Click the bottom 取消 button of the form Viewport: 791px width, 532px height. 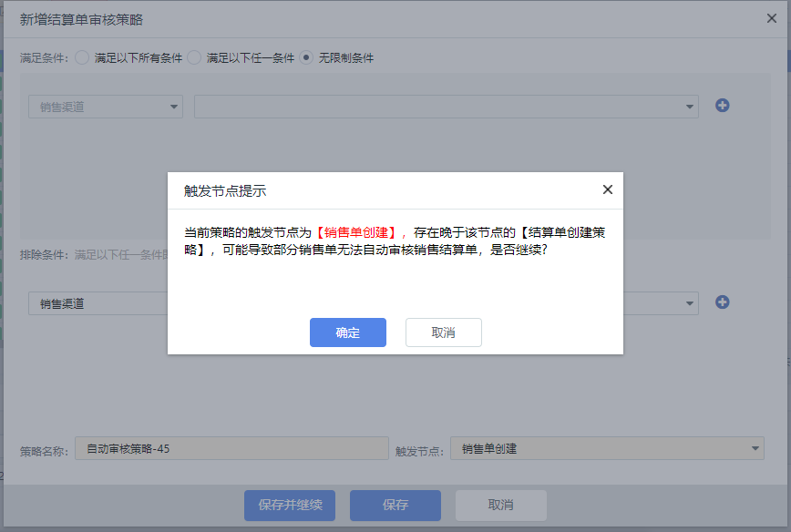[x=500, y=505]
